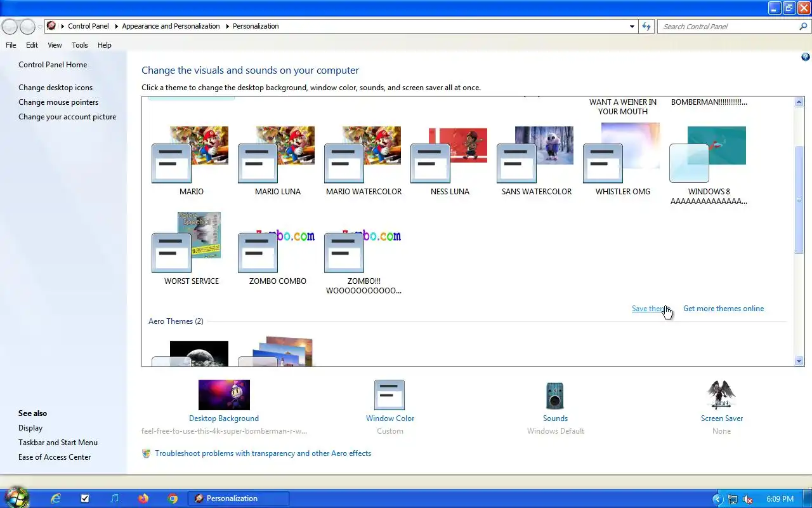Click inside Search Control Panel field

pos(726,27)
